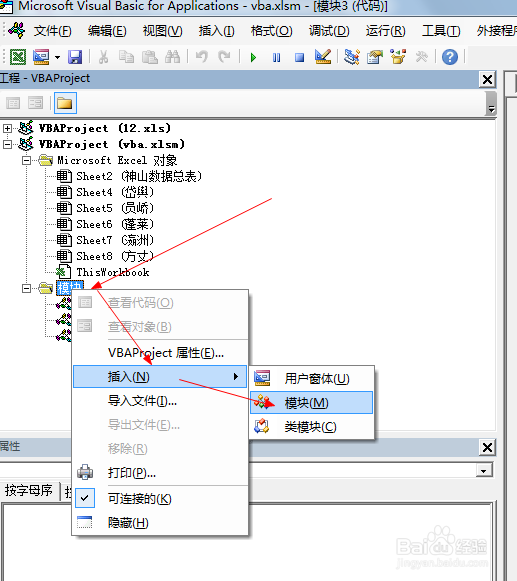This screenshot has width=517, height=581.
Task: Click the Insert UserForm toolbar icon
Action: (x=41, y=57)
